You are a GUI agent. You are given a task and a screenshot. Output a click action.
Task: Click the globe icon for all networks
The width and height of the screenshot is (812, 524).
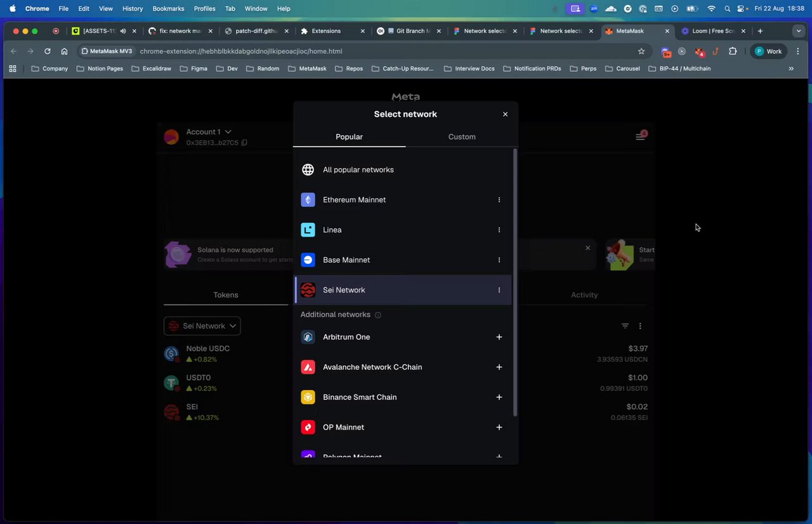pyautogui.click(x=308, y=170)
